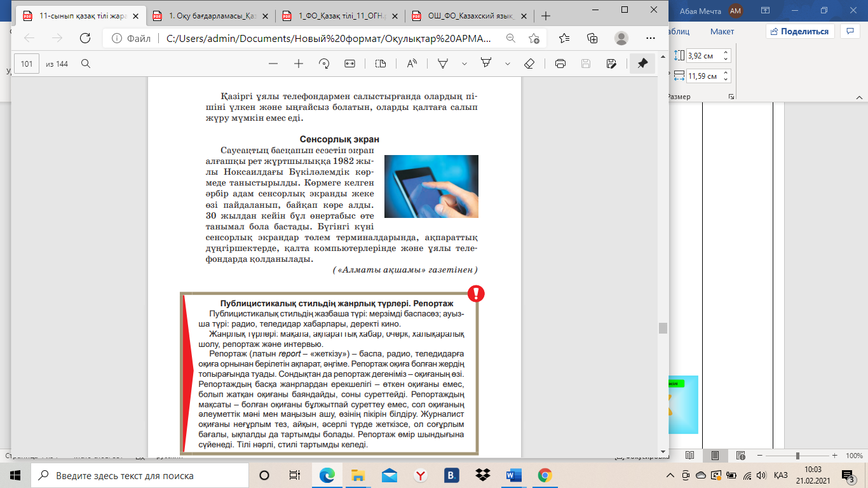This screenshot has width=868, height=488.
Task: Switch to the 11-сынып қазақ тілі tab
Action: point(79,16)
